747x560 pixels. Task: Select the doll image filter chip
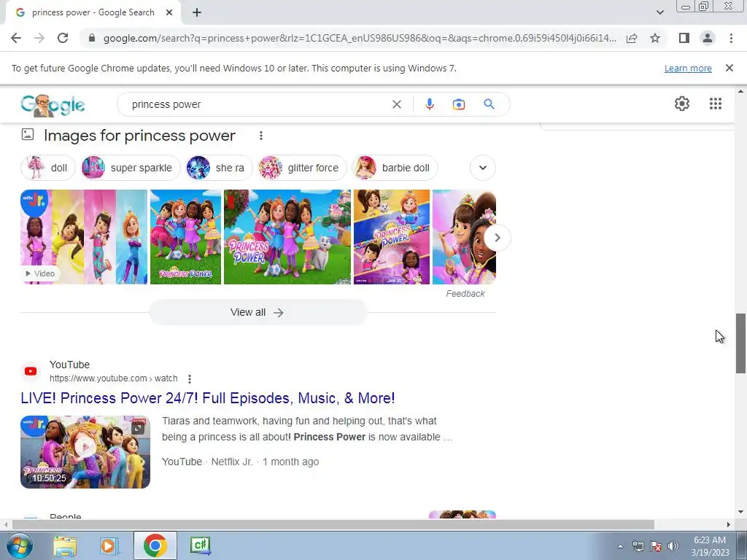click(48, 168)
